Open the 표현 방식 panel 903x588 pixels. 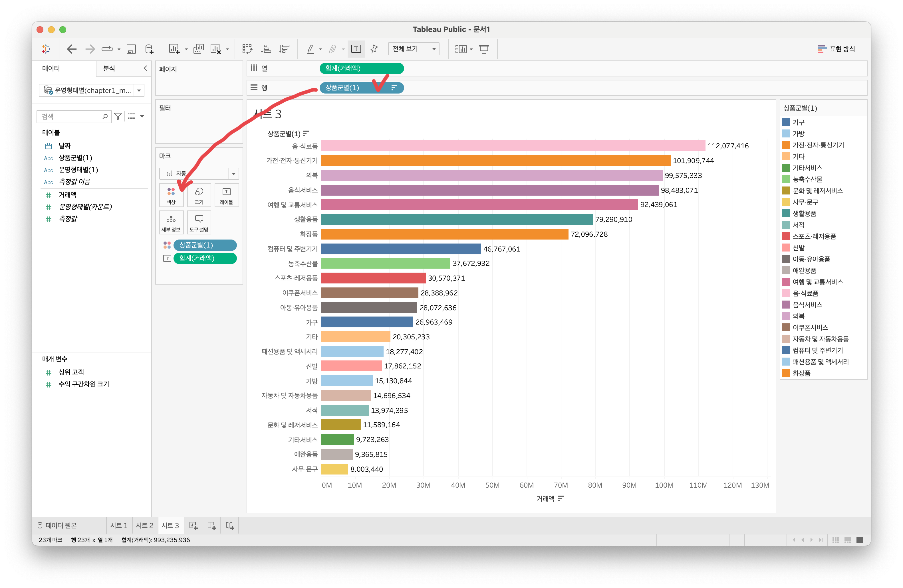[836, 49]
